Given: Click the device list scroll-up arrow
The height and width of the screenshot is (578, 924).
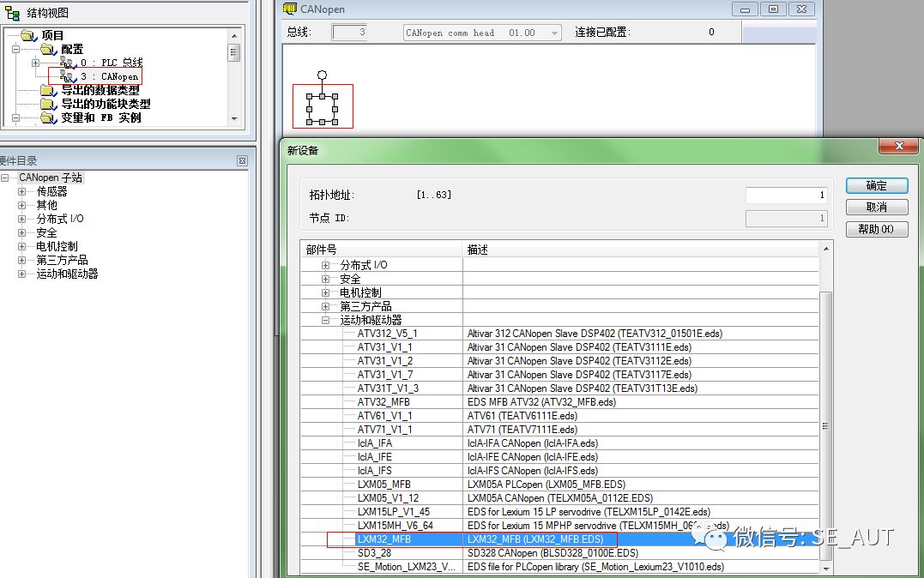Looking at the screenshot, I should click(826, 249).
